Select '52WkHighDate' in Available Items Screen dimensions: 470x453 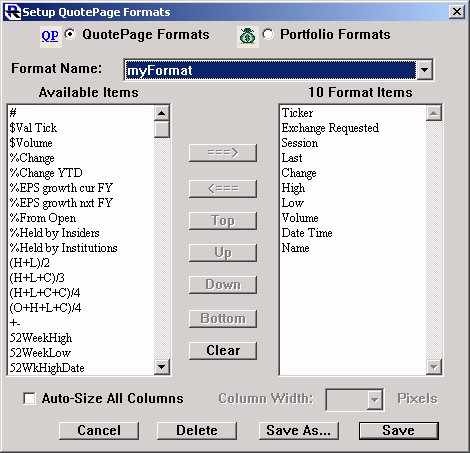tap(81, 368)
